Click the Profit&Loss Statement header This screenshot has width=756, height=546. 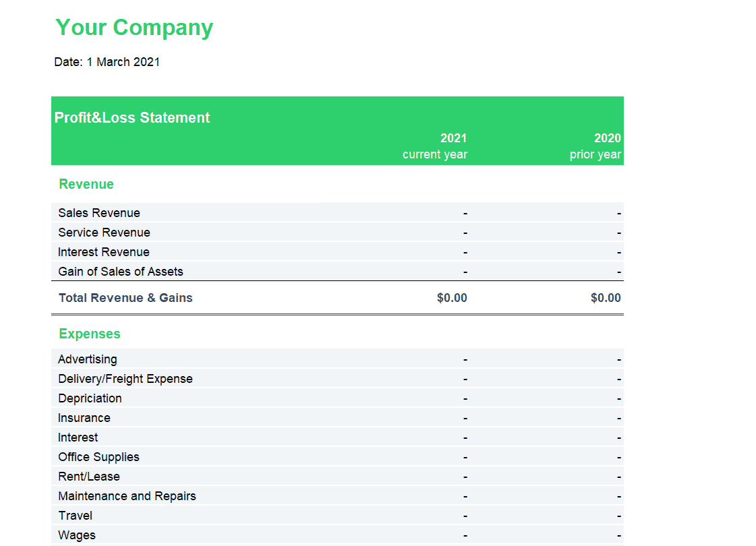132,117
